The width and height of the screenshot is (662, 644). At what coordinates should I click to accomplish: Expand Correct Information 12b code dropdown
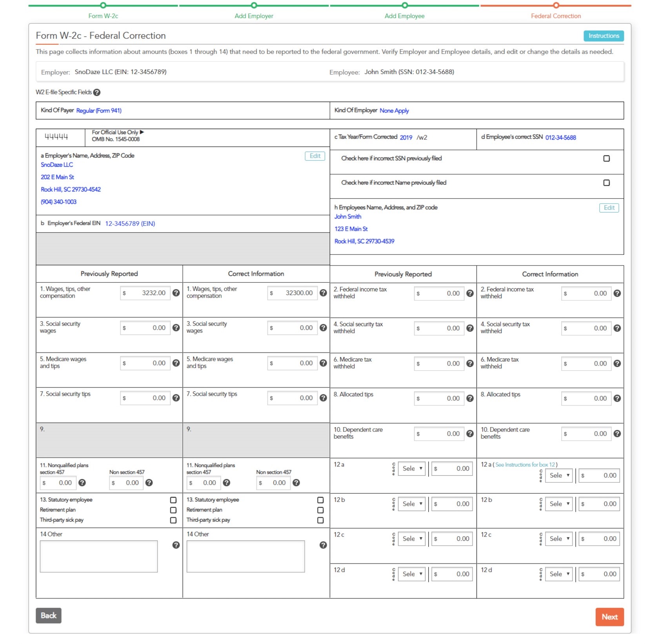point(558,504)
